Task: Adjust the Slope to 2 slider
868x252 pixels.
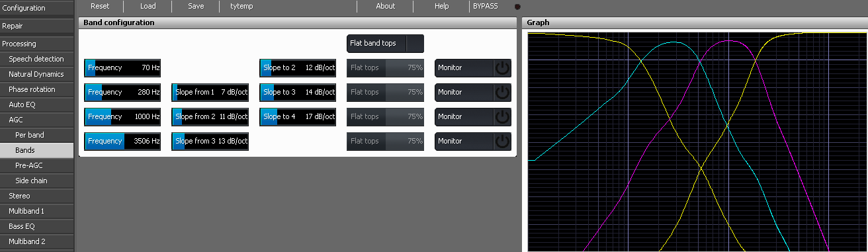Action: point(298,67)
